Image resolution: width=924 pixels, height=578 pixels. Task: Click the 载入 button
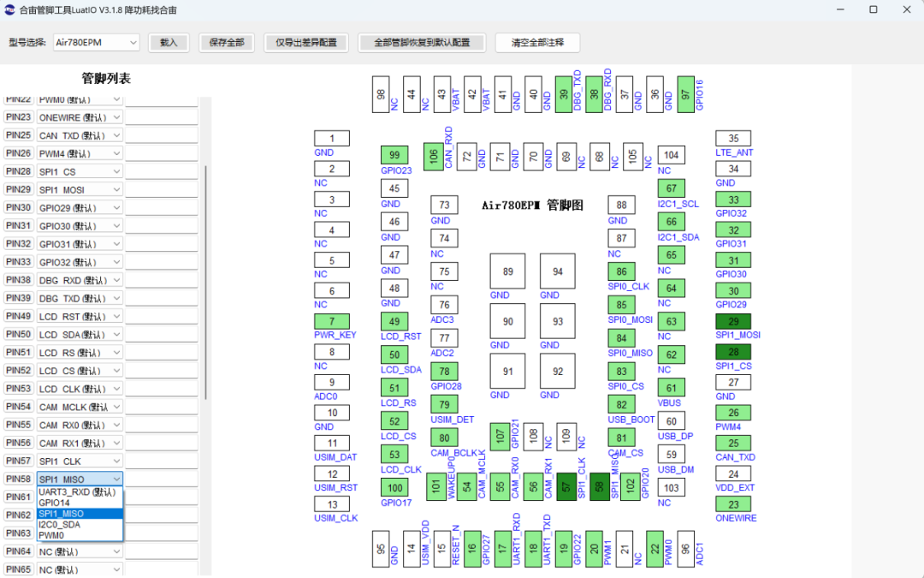tap(169, 42)
